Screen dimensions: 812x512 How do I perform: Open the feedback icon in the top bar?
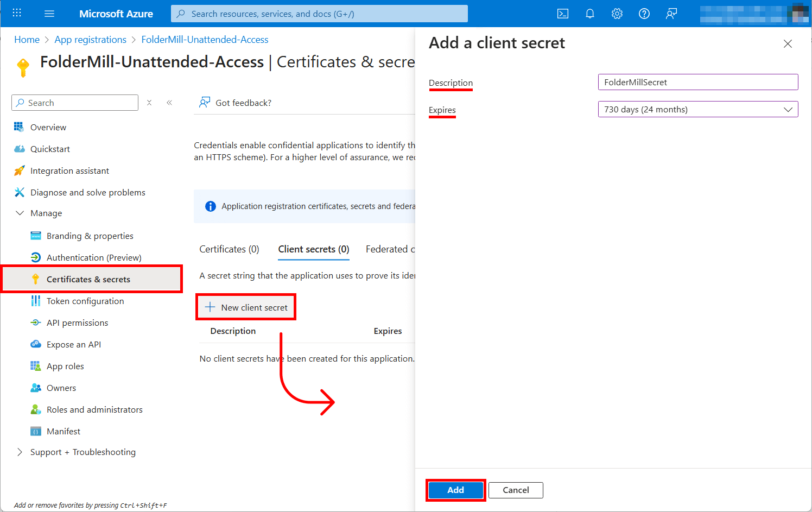pos(671,14)
